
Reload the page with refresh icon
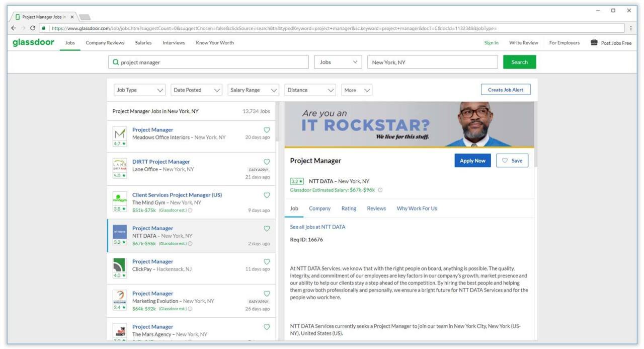coord(33,28)
